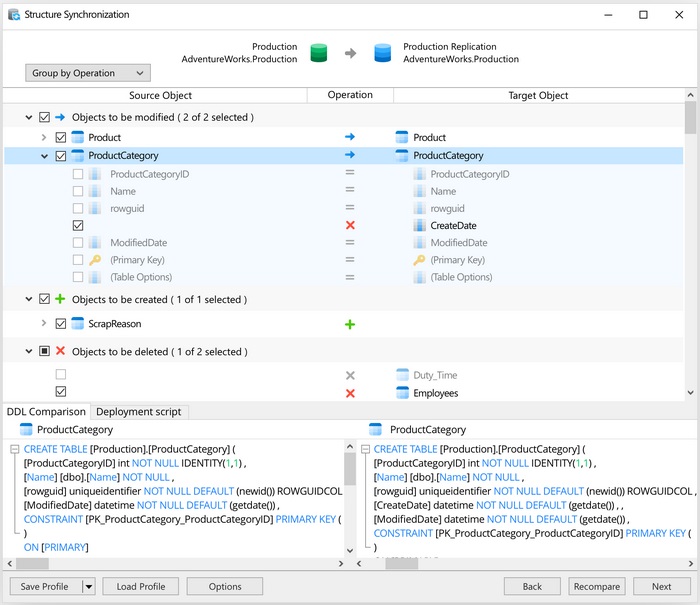Click the source Product table icon
This screenshot has width=700, height=605.
78,137
